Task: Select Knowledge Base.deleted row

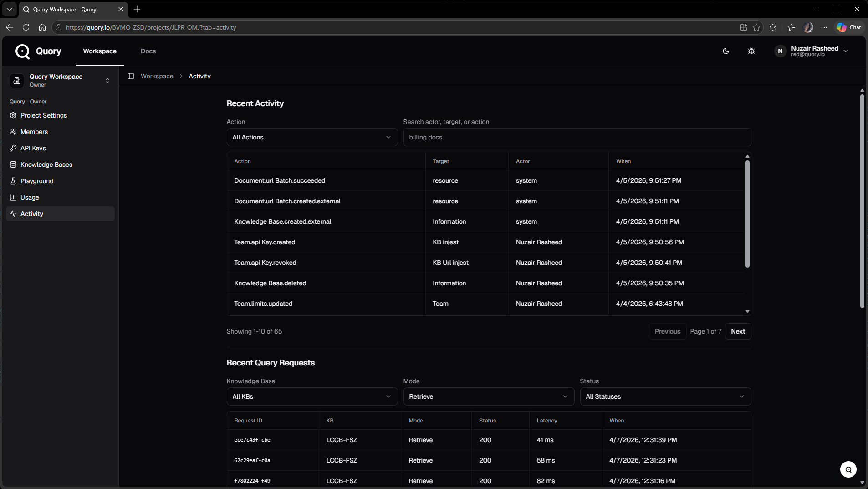Action: (485, 283)
